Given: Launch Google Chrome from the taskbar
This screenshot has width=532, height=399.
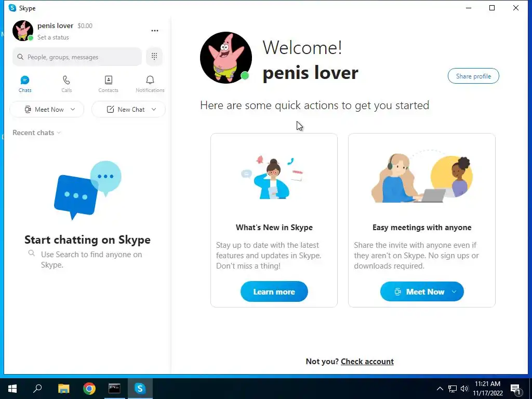Looking at the screenshot, I should point(89,389).
